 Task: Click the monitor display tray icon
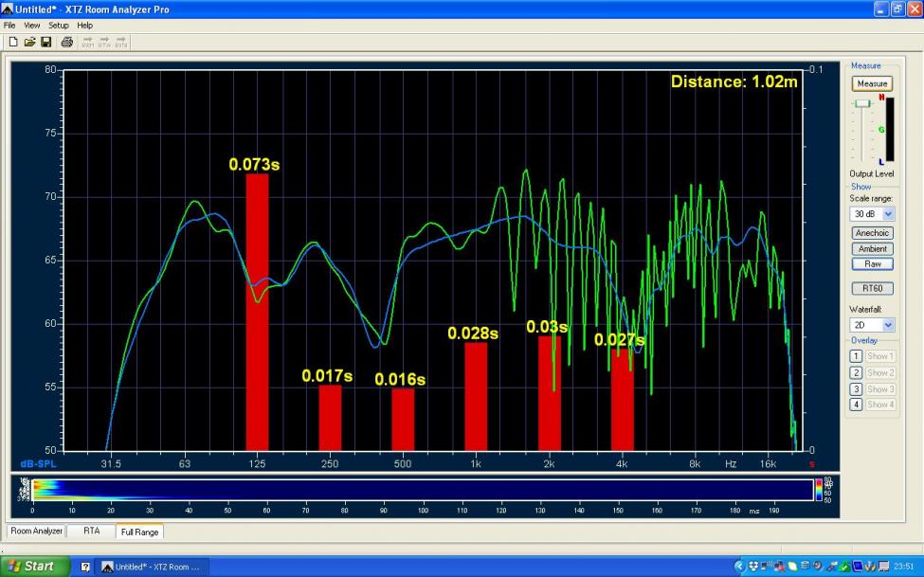click(x=884, y=567)
